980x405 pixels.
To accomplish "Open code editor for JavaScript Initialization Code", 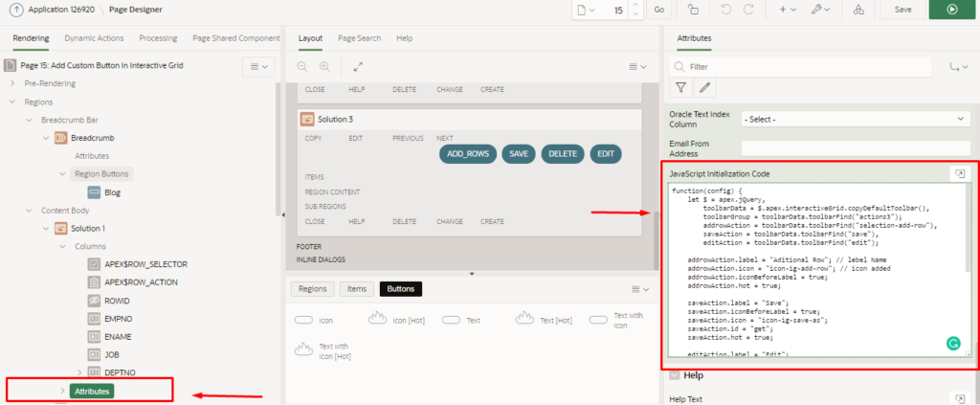I will (x=959, y=173).
